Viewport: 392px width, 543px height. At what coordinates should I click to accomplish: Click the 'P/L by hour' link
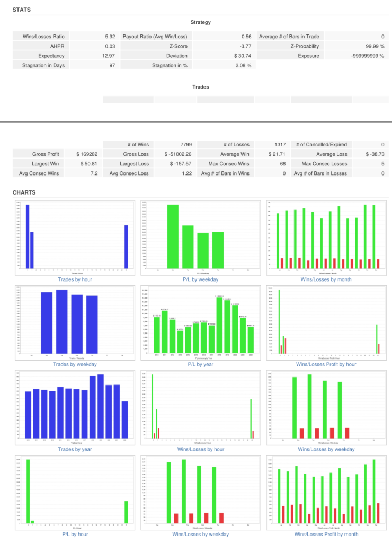pyautogui.click(x=75, y=535)
